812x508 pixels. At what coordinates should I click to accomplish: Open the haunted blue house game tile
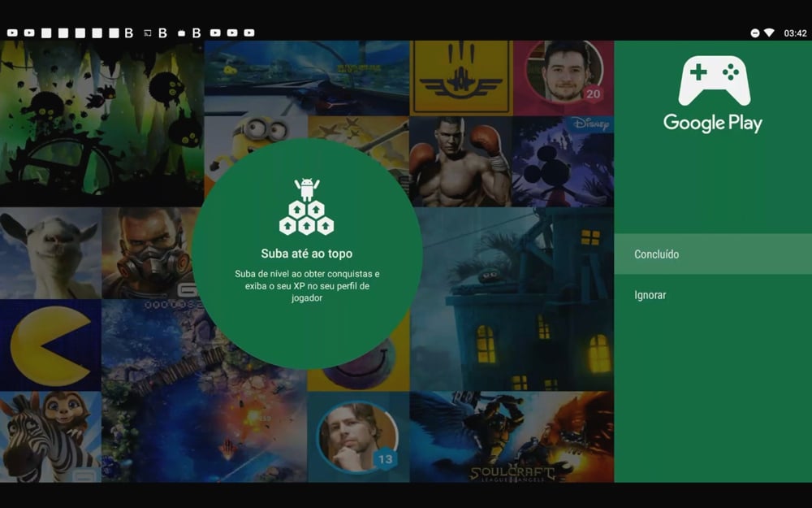(512, 299)
